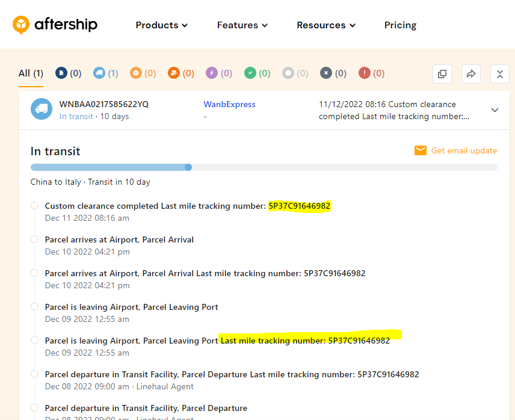Filter by orange Out for Delivery icon
Viewport: 515px width, 420px height.
click(174, 73)
